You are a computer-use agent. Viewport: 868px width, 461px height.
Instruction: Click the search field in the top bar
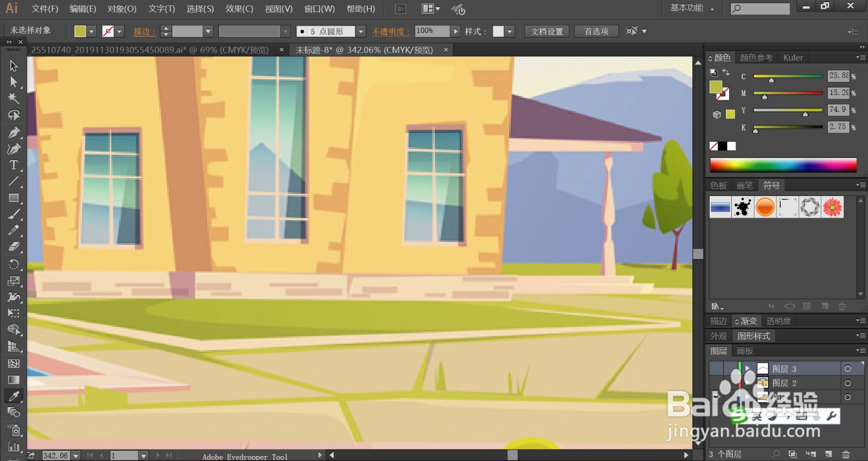(760, 9)
